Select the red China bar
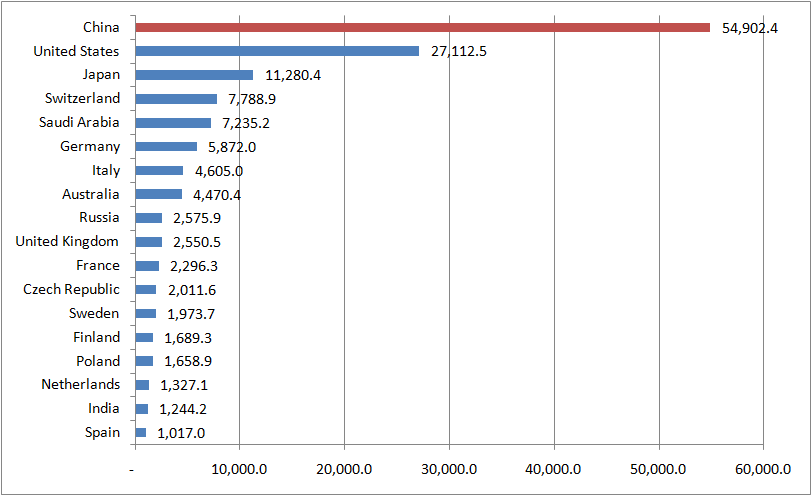 (423, 27)
